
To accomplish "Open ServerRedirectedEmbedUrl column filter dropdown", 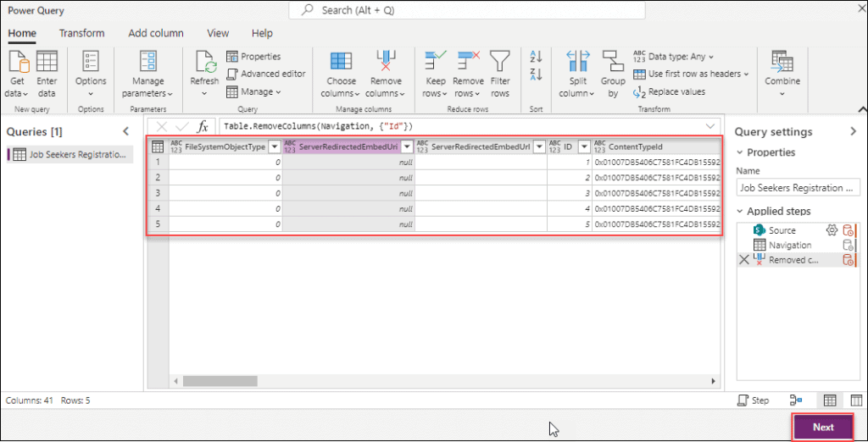I will [540, 146].
